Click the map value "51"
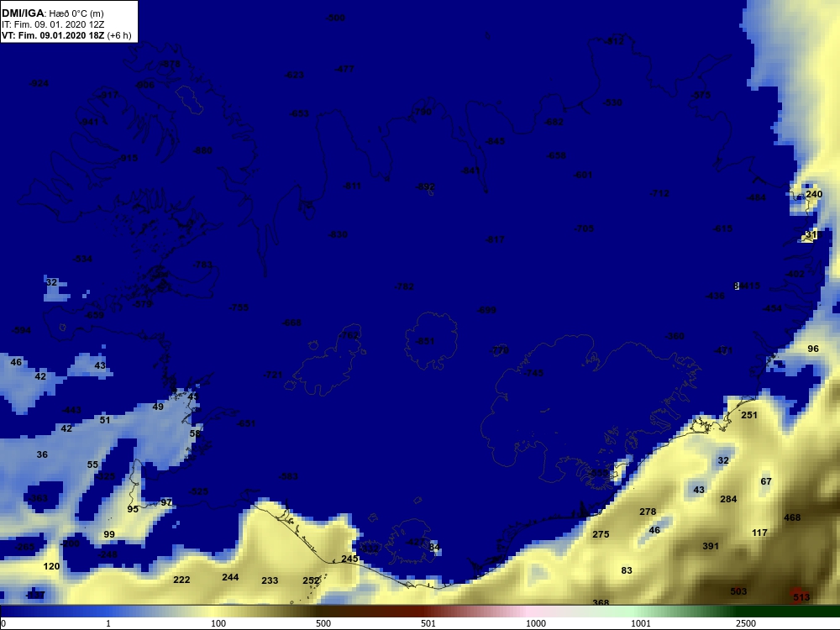This screenshot has width=840, height=630. coord(105,420)
